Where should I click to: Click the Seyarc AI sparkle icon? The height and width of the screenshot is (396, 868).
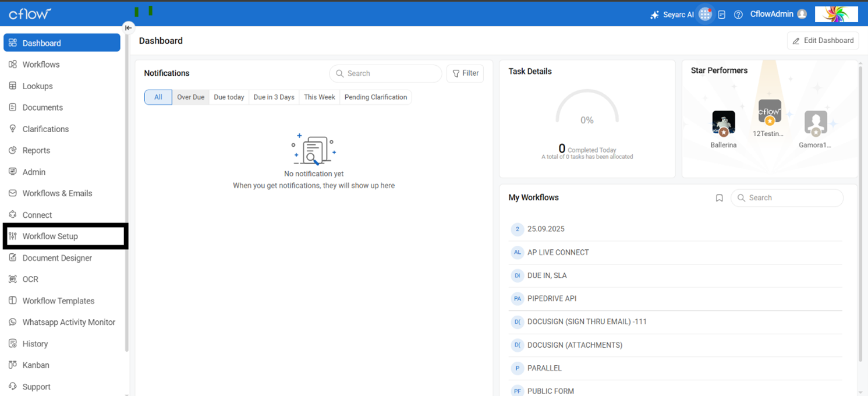click(654, 15)
